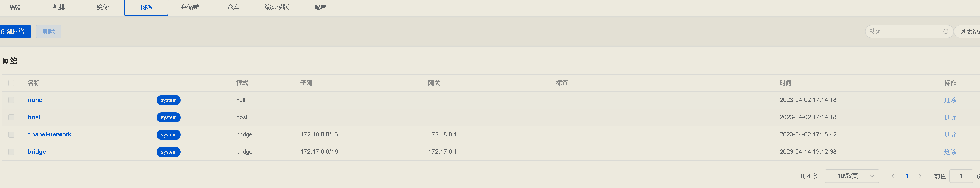Image resolution: width=980 pixels, height=188 pixels.
Task: Switch to the 存储卷 tab
Action: click(190, 7)
